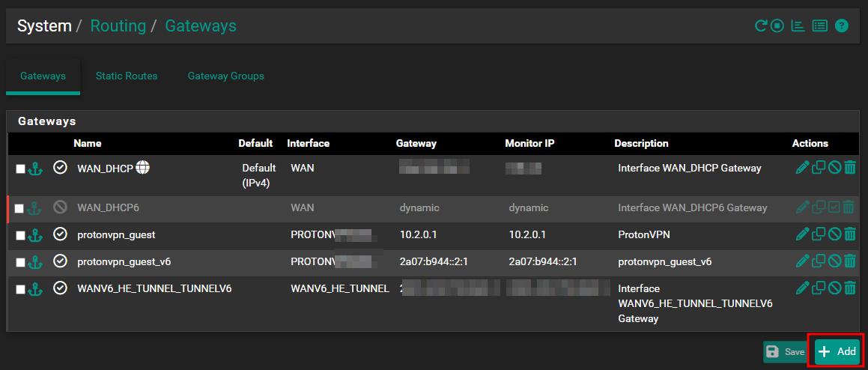Restart service icon in header
The width and height of the screenshot is (868, 370).
[762, 25]
